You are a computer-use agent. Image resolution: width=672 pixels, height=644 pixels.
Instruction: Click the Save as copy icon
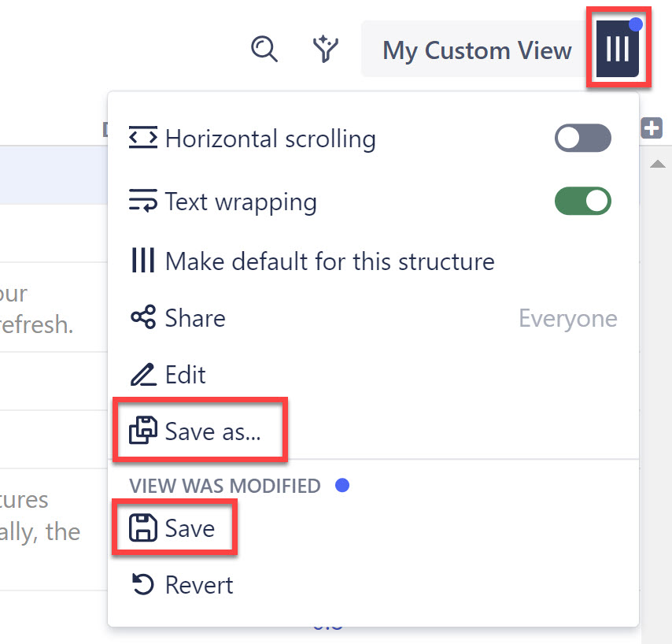pos(142,431)
